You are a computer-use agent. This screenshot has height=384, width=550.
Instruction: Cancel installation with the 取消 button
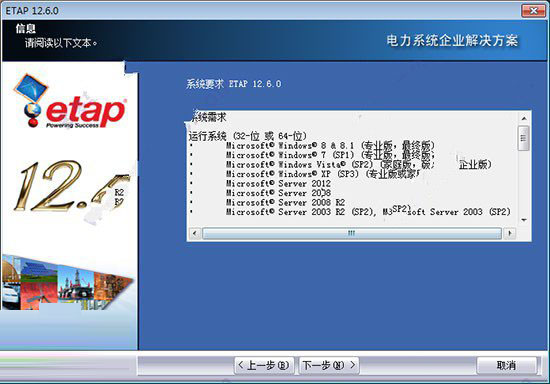click(506, 365)
